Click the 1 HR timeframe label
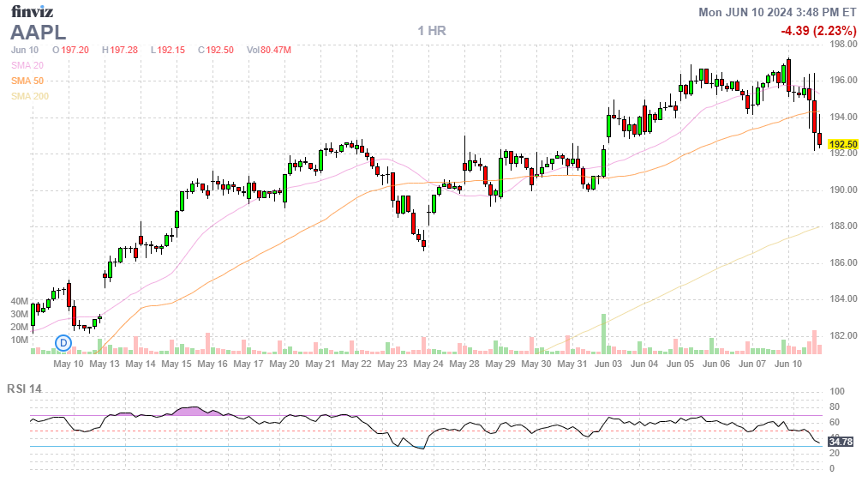 click(432, 31)
